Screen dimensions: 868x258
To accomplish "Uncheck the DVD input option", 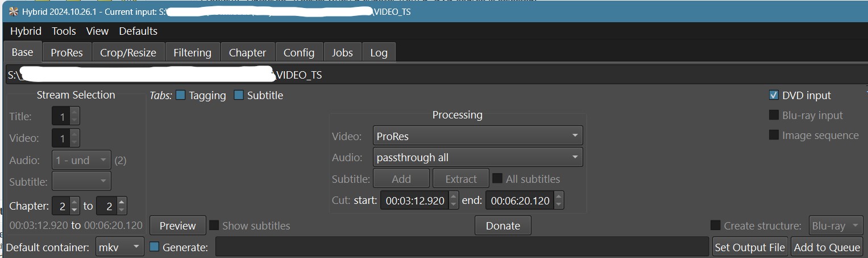I will 774,96.
